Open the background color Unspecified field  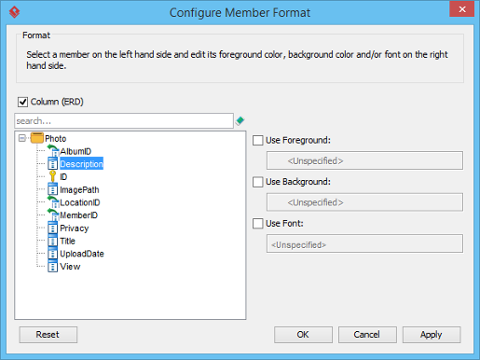click(x=364, y=202)
